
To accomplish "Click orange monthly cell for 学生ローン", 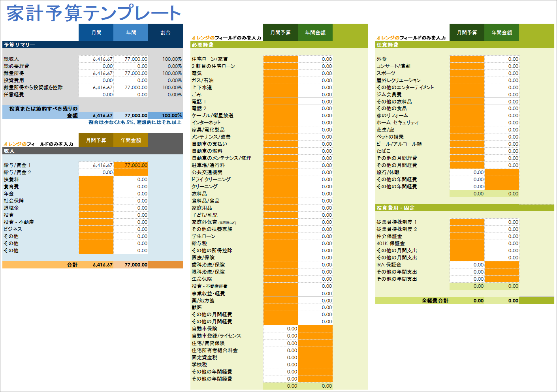I will [280, 236].
